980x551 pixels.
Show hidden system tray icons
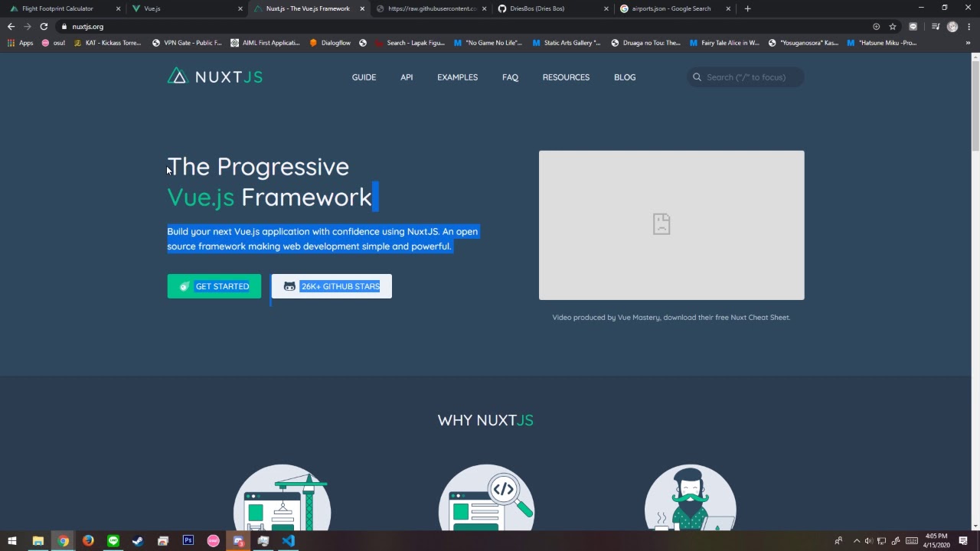(x=857, y=541)
